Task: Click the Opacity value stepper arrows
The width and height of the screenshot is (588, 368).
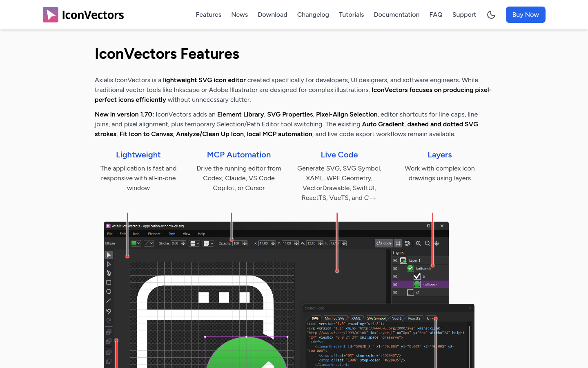Action: click(x=245, y=243)
